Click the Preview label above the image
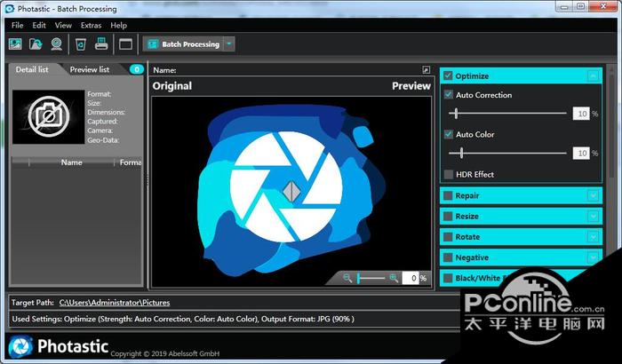 pyautogui.click(x=411, y=86)
